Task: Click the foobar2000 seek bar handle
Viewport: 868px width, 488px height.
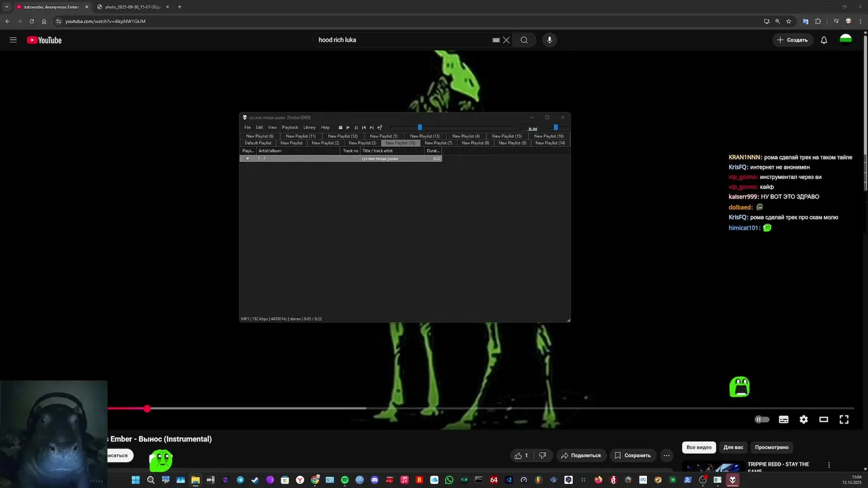Action: (420, 127)
